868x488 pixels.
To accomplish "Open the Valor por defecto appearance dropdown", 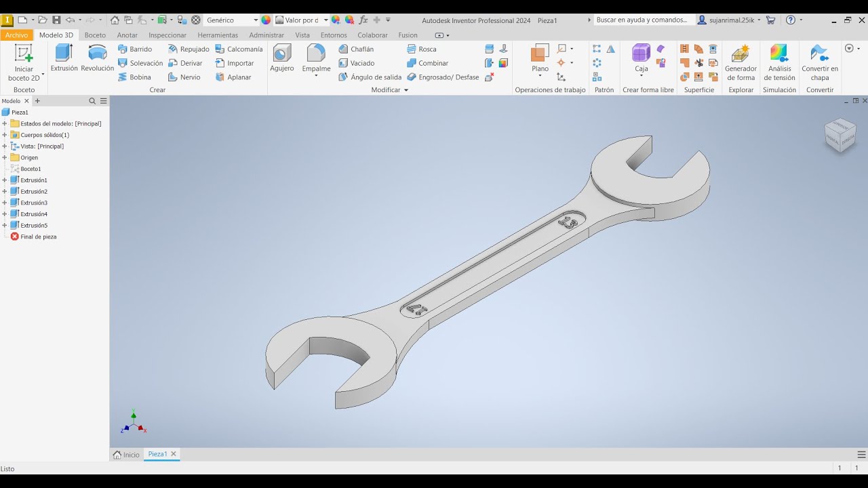I will [301, 20].
